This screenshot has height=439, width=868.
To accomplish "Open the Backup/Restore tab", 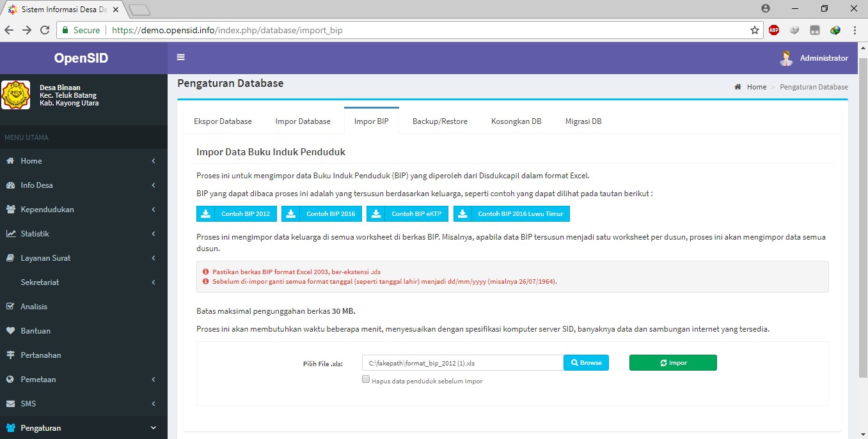I will click(440, 121).
